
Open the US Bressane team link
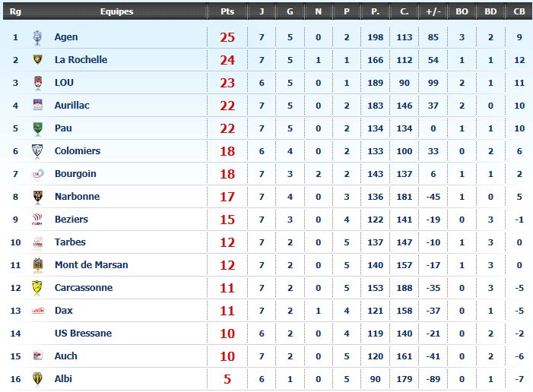pyautogui.click(x=84, y=334)
